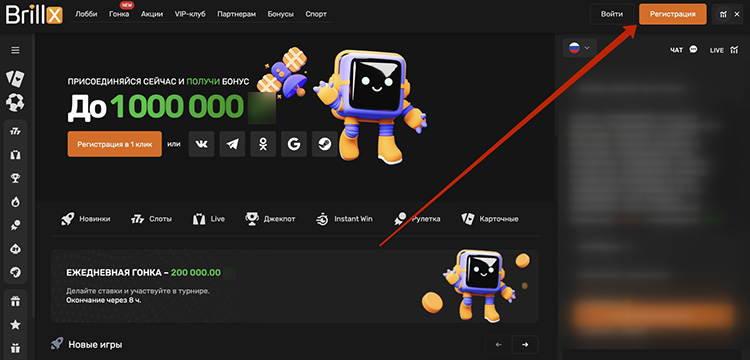
Task: Register using the Telegram icon
Action: tap(232, 144)
